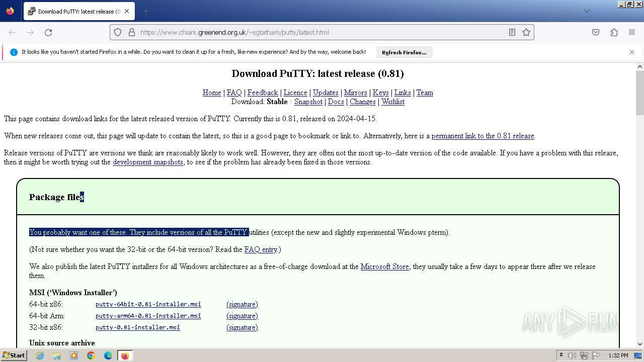Open the development snapshots link

[x=148, y=162]
